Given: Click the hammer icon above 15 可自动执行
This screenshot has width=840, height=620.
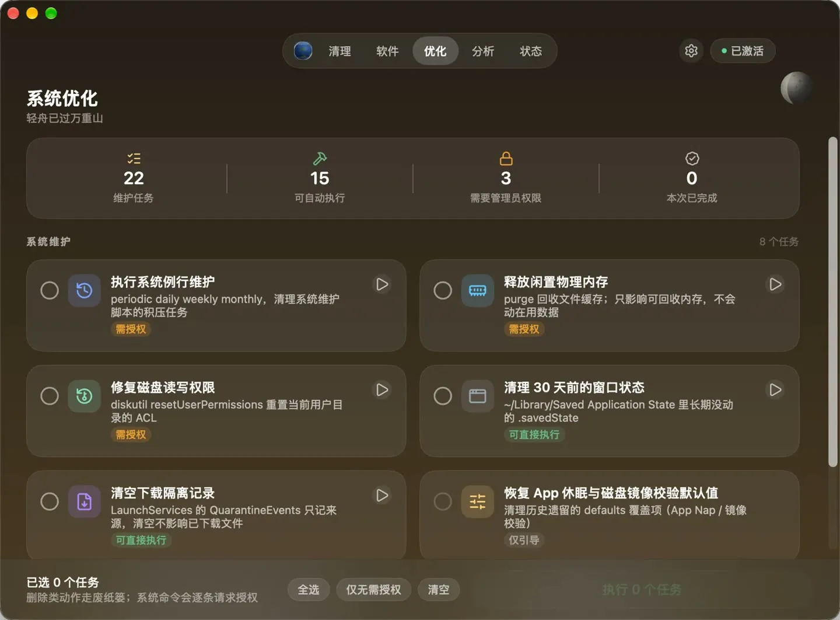Looking at the screenshot, I should click(x=320, y=158).
